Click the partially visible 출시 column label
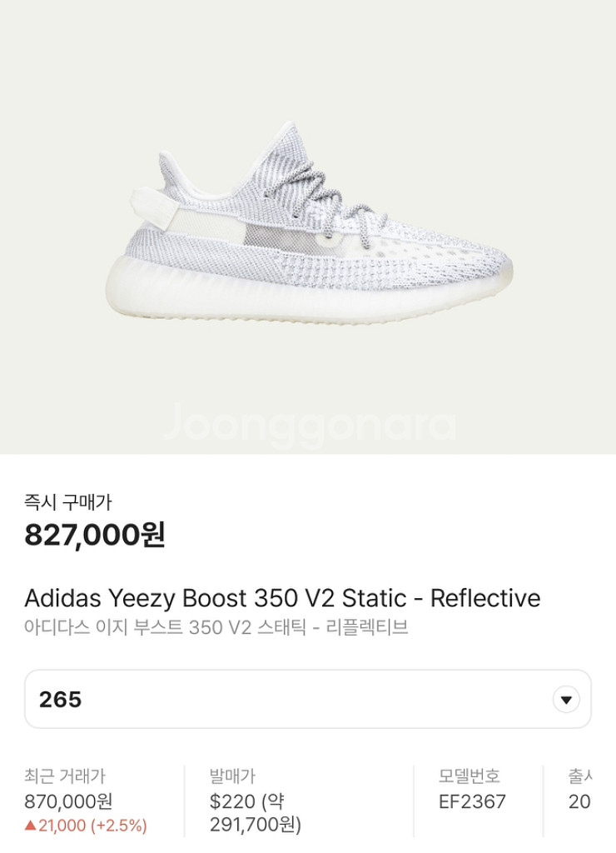 (580, 776)
